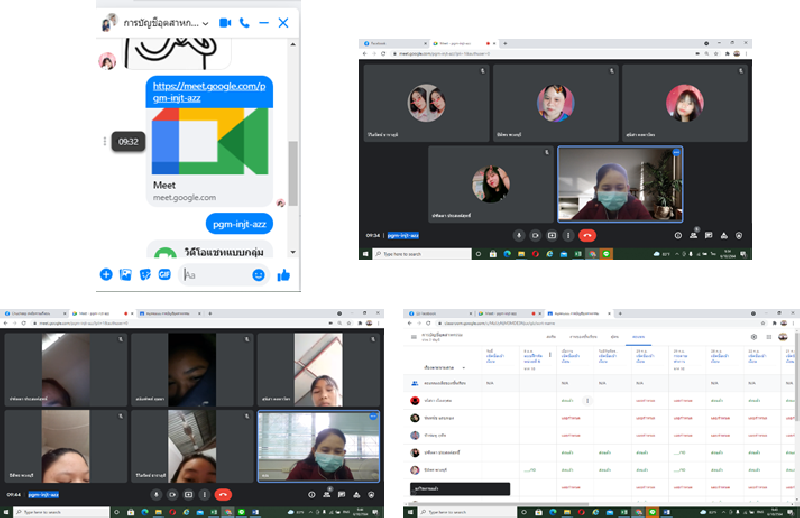
Task: Show participants list in top-right Meet window
Action: coord(694,235)
